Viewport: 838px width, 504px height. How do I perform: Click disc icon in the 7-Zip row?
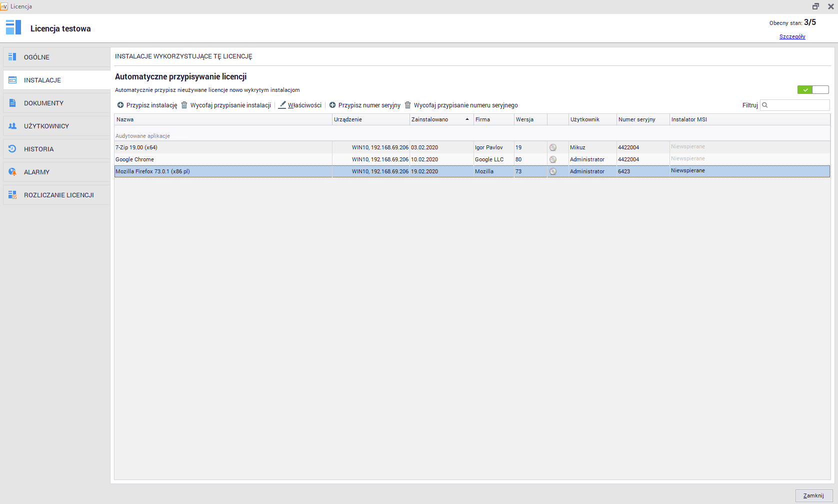pos(553,148)
